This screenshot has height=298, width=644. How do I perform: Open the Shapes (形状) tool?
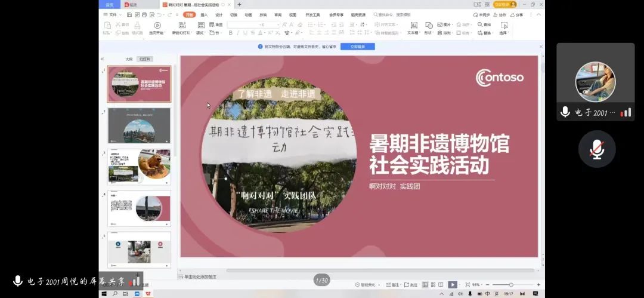pyautogui.click(x=428, y=26)
